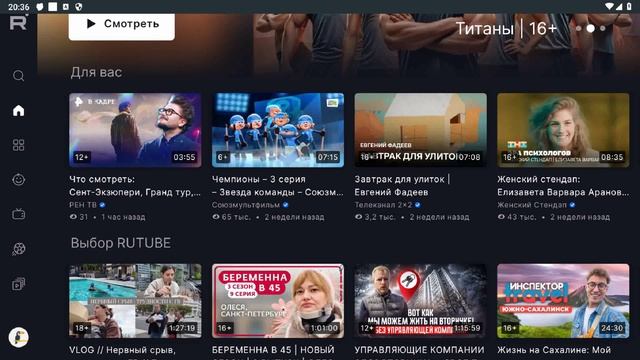
Task: Click the 03:55 duration badge
Action: click(x=184, y=157)
